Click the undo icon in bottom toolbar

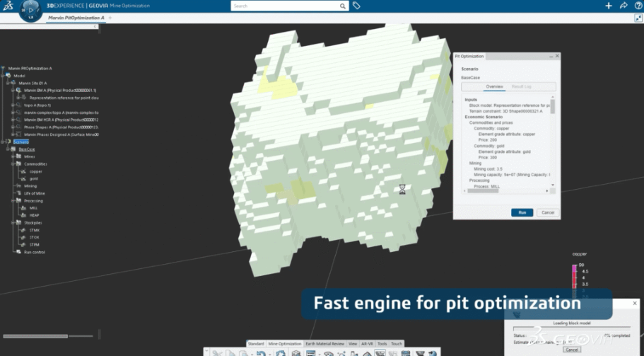coord(262,352)
